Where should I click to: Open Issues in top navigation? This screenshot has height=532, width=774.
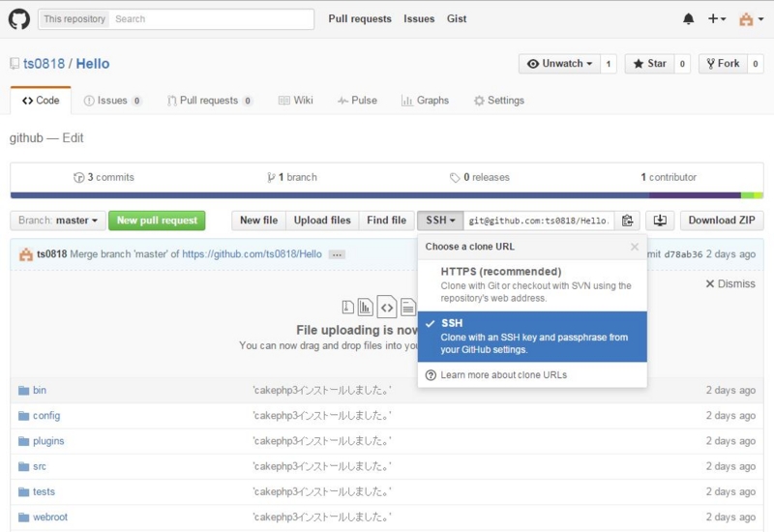pos(419,18)
